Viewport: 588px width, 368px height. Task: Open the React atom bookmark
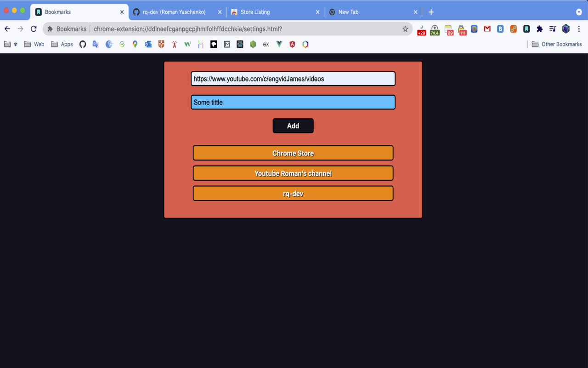click(240, 44)
